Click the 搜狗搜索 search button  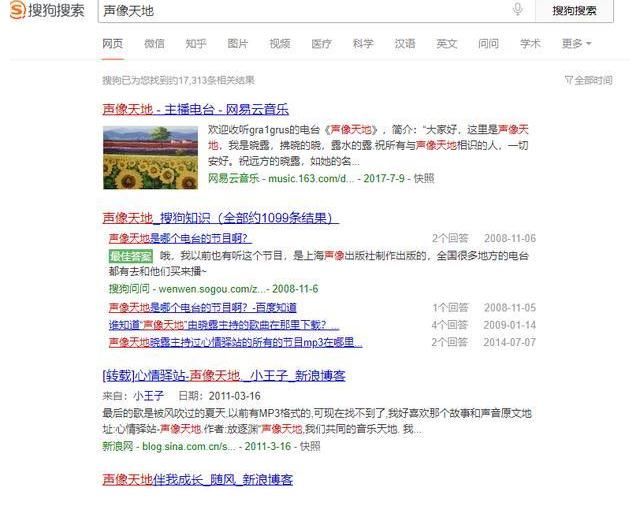pos(574,11)
